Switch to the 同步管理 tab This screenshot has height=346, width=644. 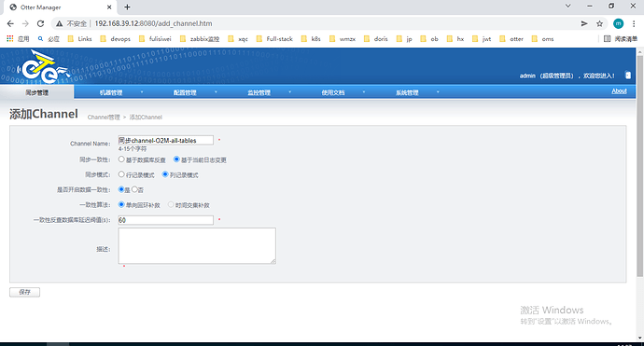(x=37, y=92)
